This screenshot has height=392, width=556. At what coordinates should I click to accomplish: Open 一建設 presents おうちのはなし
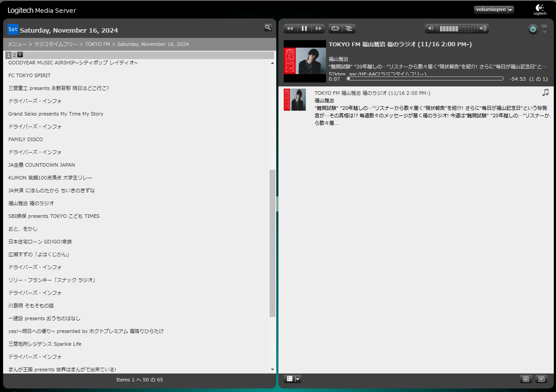pyautogui.click(x=45, y=318)
